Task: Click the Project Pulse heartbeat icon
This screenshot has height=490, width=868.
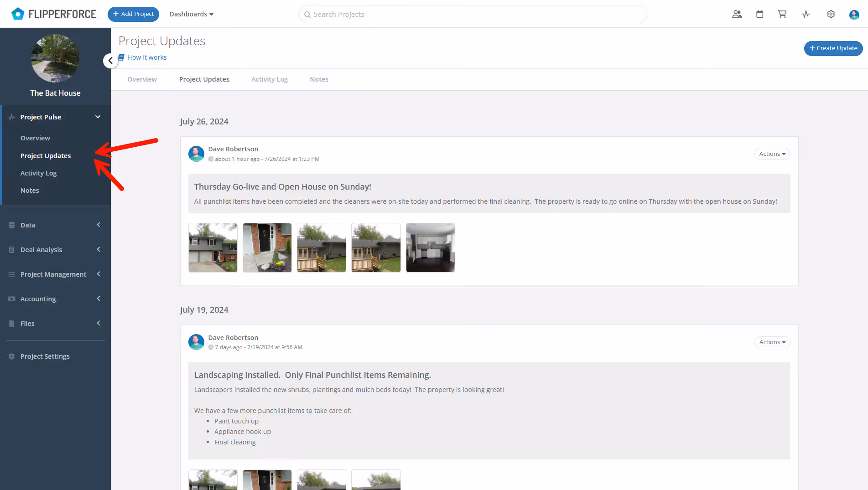Action: point(12,117)
